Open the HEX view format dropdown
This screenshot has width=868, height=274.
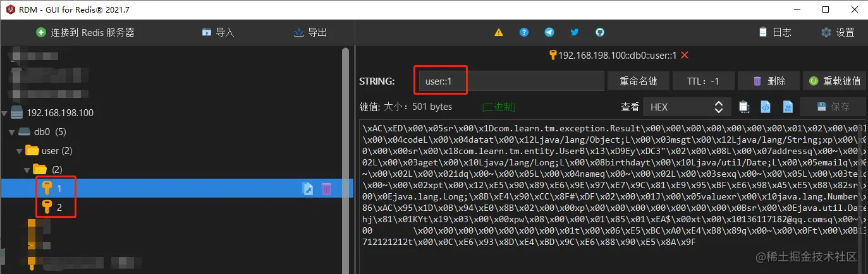coord(687,107)
